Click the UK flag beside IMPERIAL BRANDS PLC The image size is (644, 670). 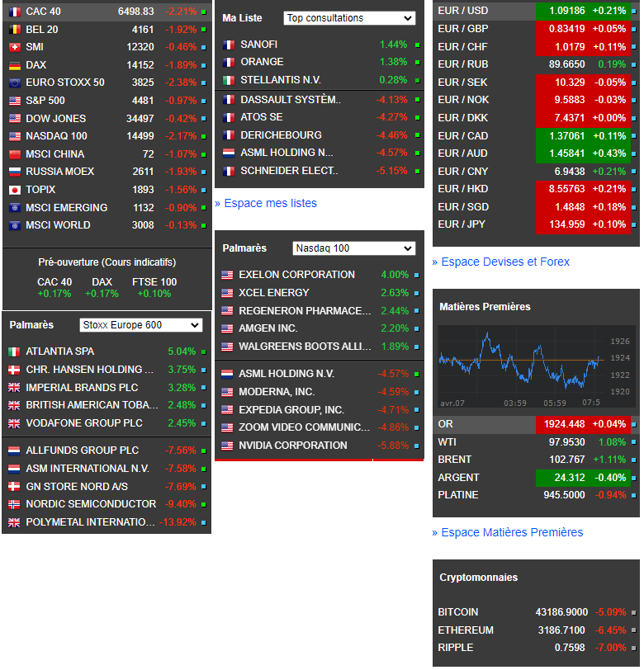[x=14, y=388]
